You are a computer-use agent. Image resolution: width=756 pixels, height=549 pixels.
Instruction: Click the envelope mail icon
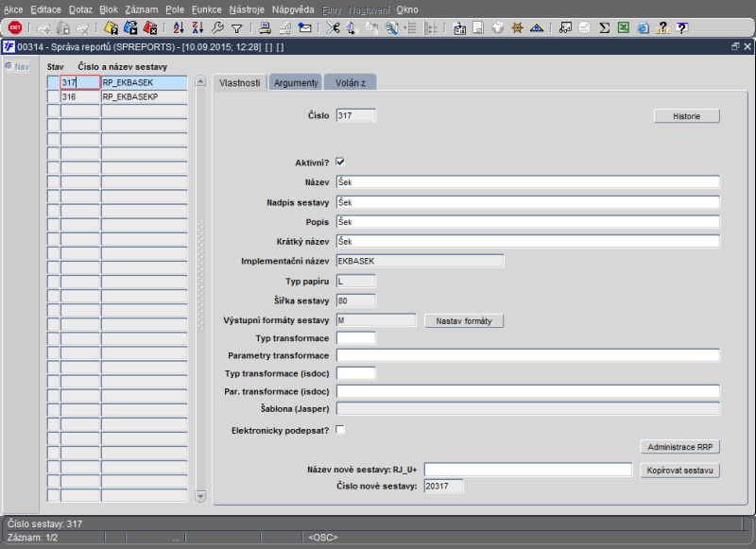304,28
